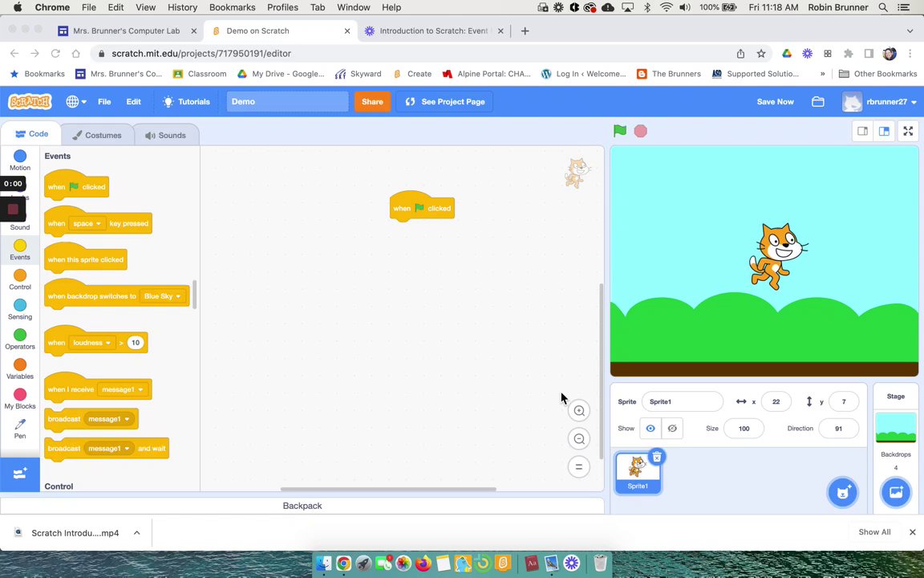Screen dimensions: 924x578
Task: Reset workspace zoom with equals button
Action: pyautogui.click(x=579, y=466)
